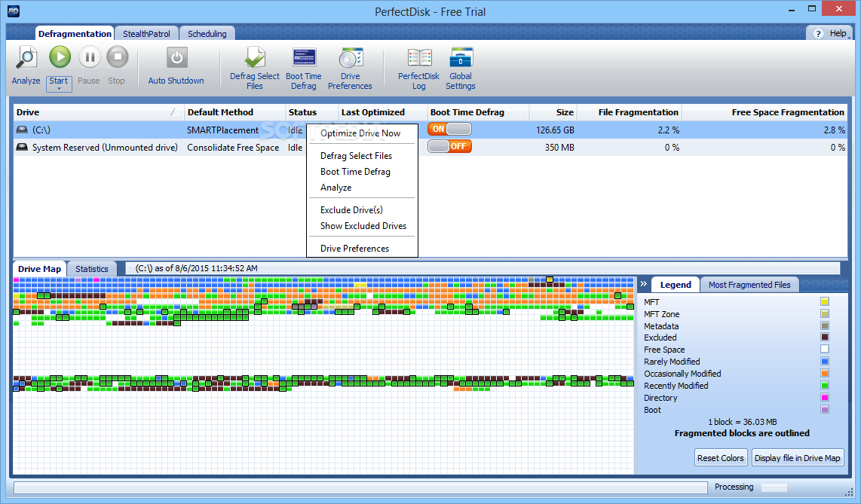This screenshot has height=504, width=861.
Task: Open the Statistics tab
Action: click(92, 269)
